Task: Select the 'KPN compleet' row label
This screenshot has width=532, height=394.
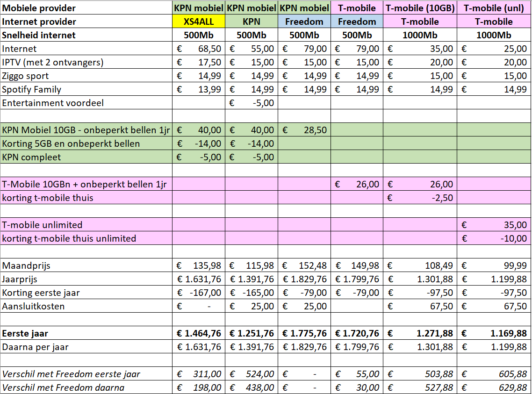Action: (x=86, y=157)
